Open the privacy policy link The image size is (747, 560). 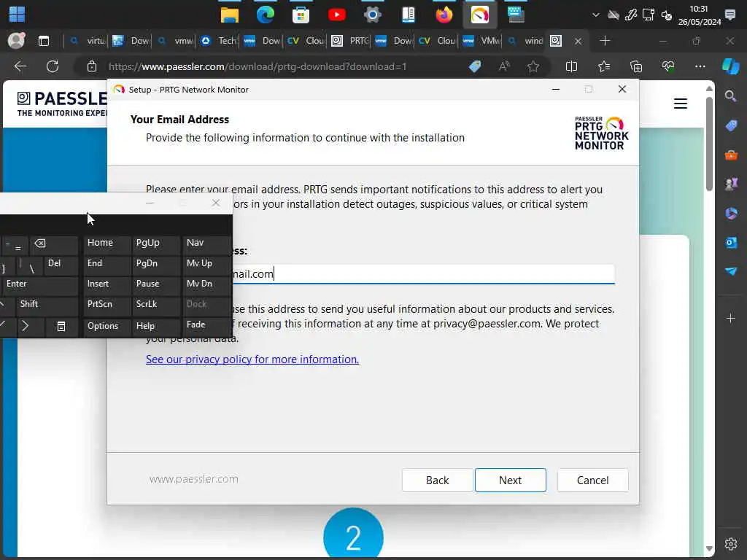point(252,359)
